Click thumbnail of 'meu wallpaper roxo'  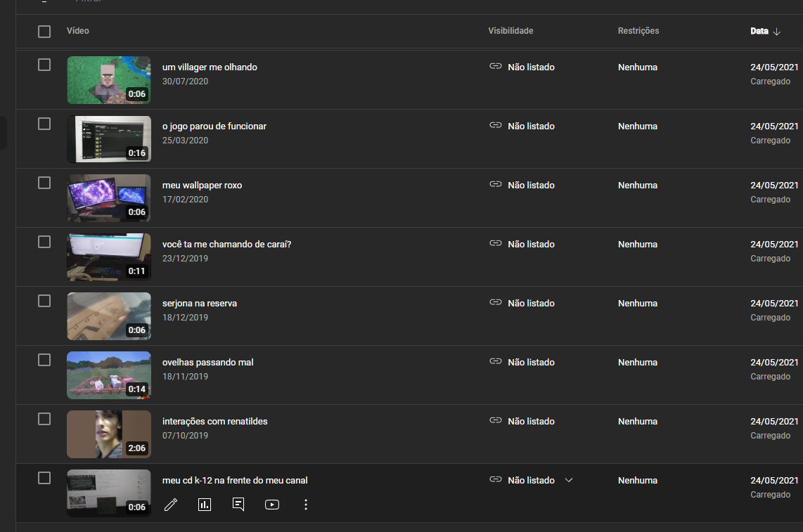pyautogui.click(x=109, y=198)
